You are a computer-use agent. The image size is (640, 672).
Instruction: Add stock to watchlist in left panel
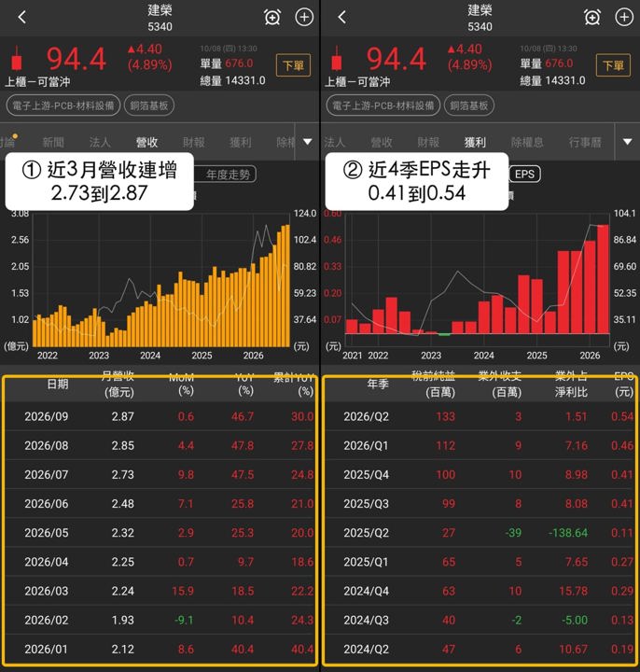[x=304, y=17]
